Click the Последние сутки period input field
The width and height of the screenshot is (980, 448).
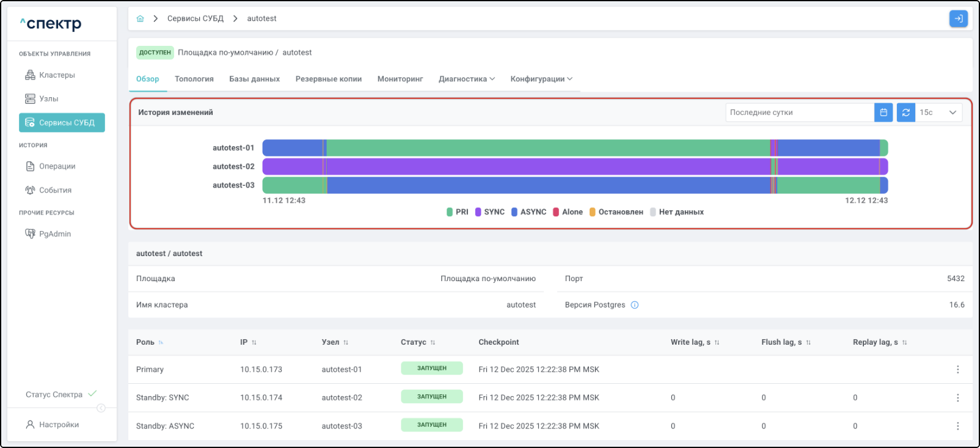tap(799, 112)
